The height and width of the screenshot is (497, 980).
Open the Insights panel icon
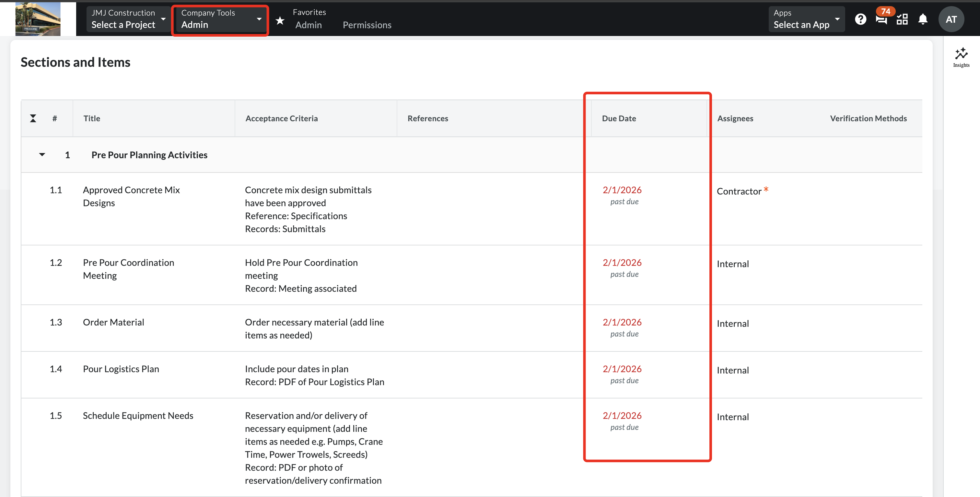tap(961, 57)
